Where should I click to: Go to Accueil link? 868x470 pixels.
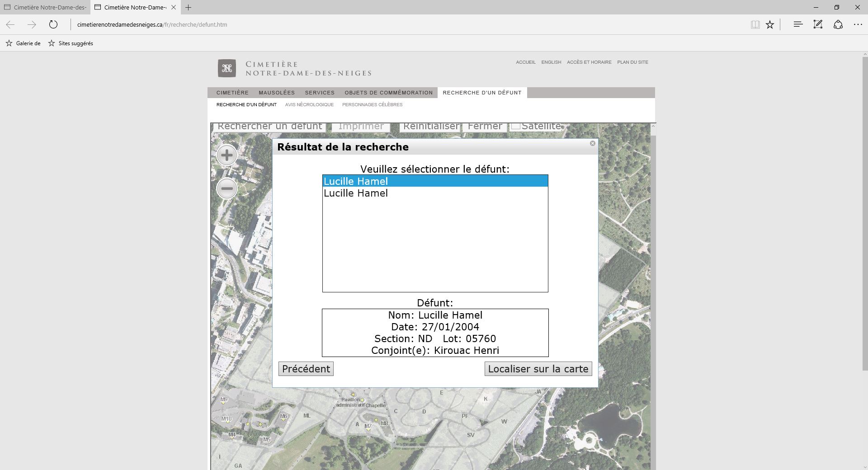tap(526, 62)
